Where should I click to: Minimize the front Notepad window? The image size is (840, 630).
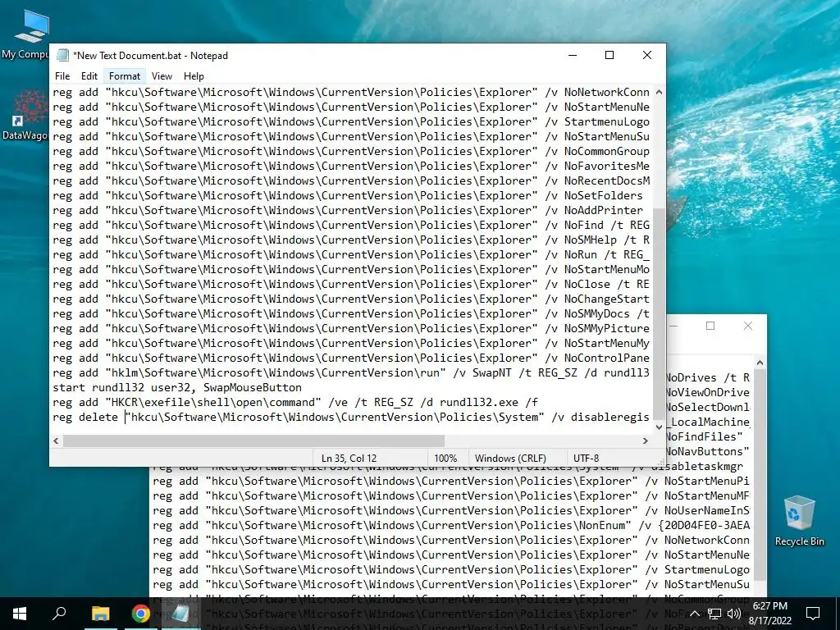coord(573,55)
